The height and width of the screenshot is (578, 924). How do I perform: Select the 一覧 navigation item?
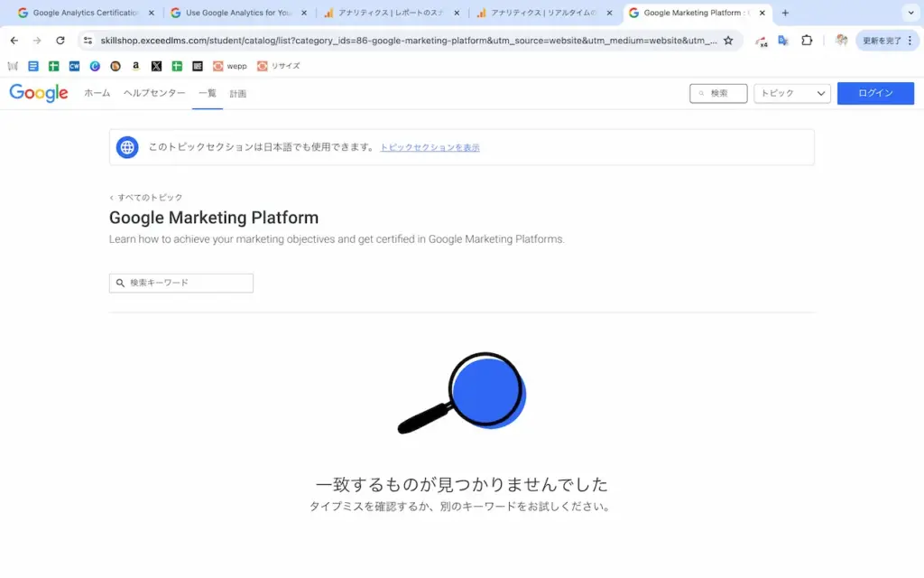tap(208, 93)
